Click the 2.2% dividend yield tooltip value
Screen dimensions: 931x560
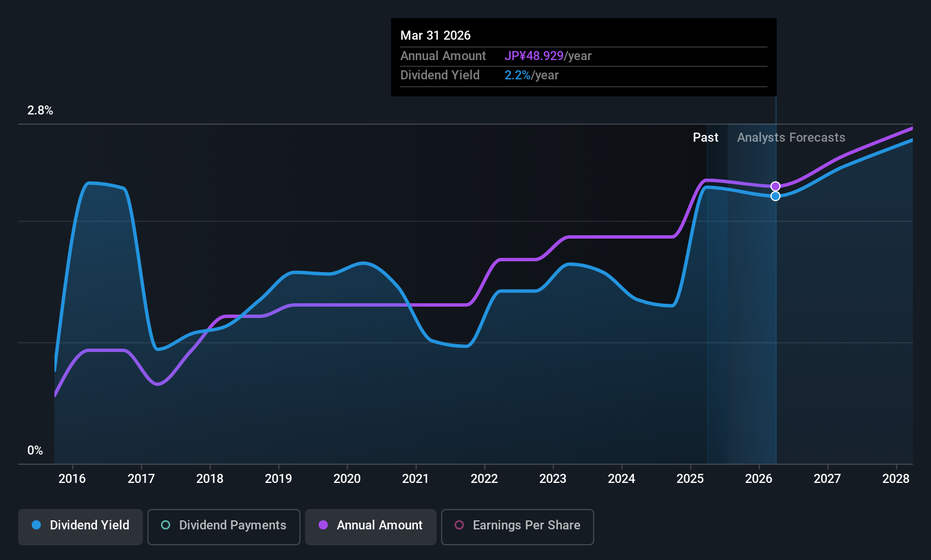(518, 75)
